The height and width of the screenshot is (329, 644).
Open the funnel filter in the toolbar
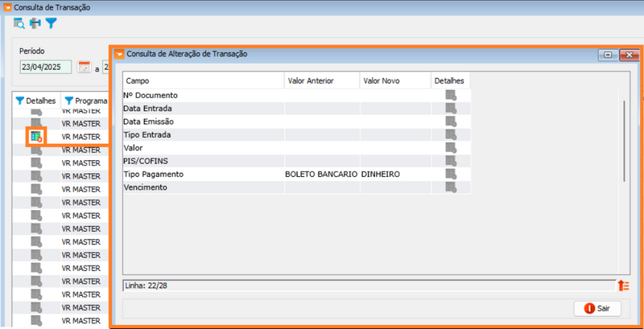50,23
